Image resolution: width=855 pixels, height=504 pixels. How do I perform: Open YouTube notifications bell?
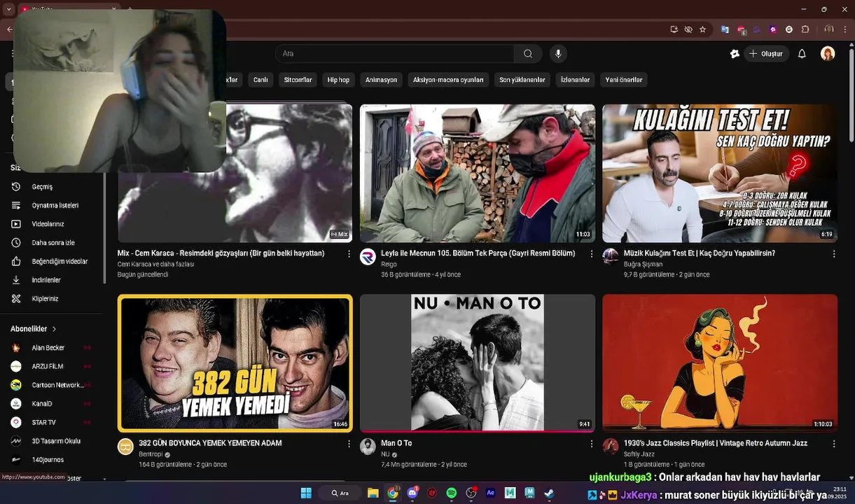coord(802,54)
